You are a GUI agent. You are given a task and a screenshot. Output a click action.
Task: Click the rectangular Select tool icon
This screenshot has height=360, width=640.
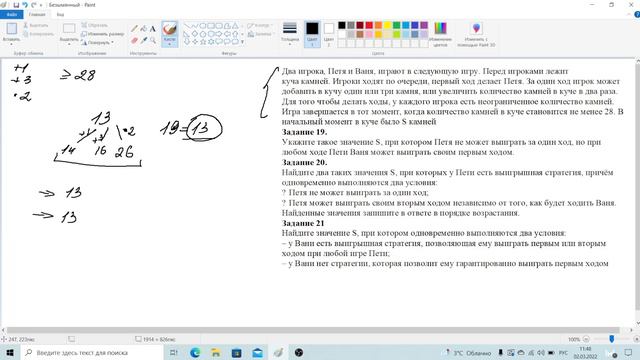tap(69, 28)
